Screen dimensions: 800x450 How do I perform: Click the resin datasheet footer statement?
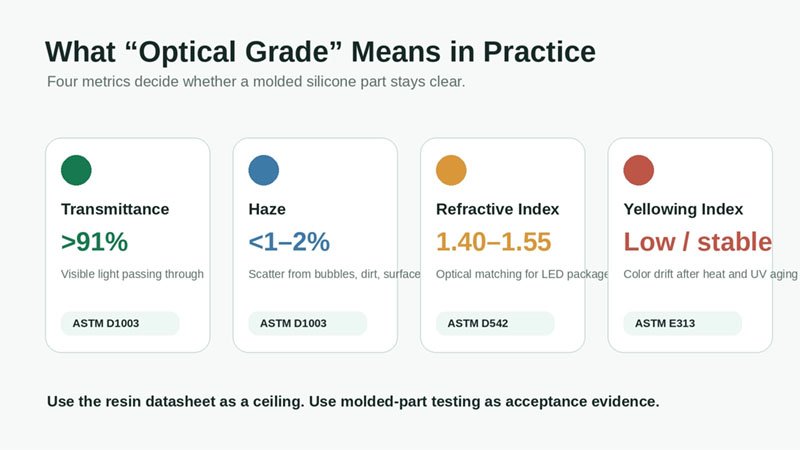353,402
